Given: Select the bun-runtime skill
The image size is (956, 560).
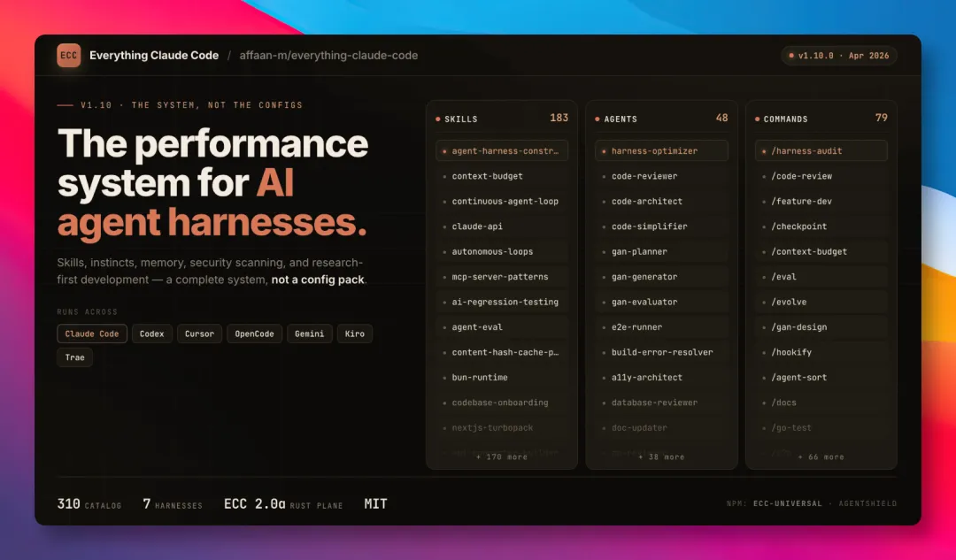Looking at the screenshot, I should click(x=502, y=377).
